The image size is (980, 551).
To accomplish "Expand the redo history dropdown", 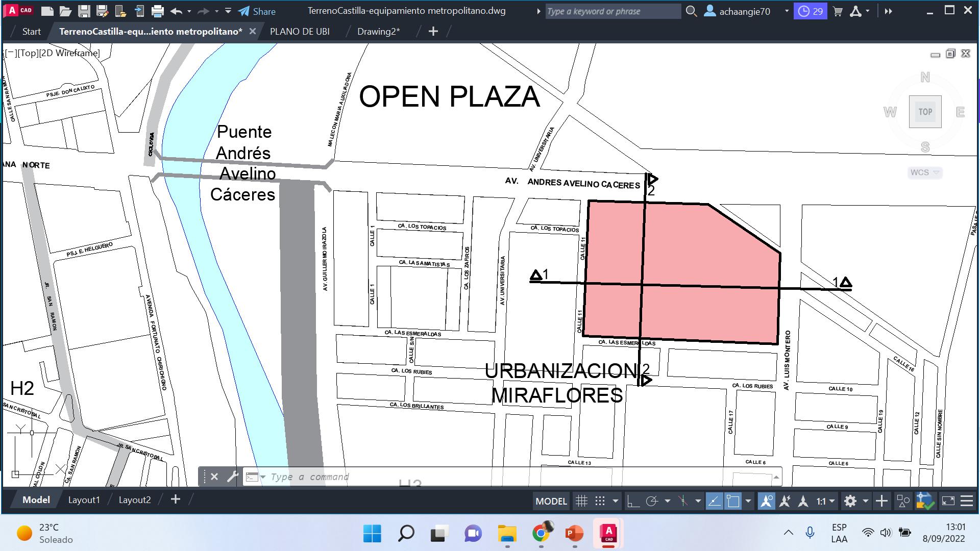I will [216, 11].
